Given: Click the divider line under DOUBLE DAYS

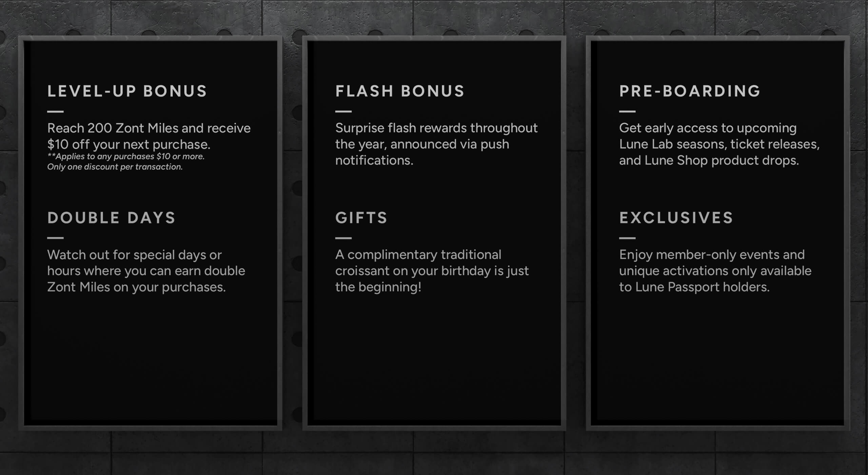Looking at the screenshot, I should [x=55, y=238].
